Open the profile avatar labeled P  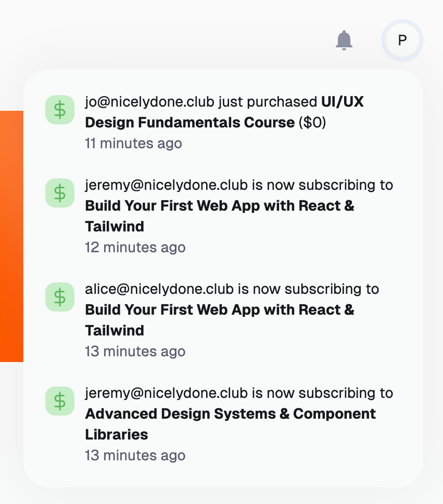pyautogui.click(x=402, y=40)
